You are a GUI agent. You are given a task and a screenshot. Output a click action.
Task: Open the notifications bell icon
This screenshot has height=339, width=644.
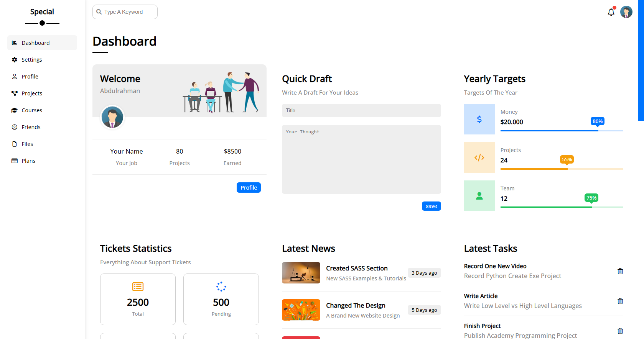(611, 12)
